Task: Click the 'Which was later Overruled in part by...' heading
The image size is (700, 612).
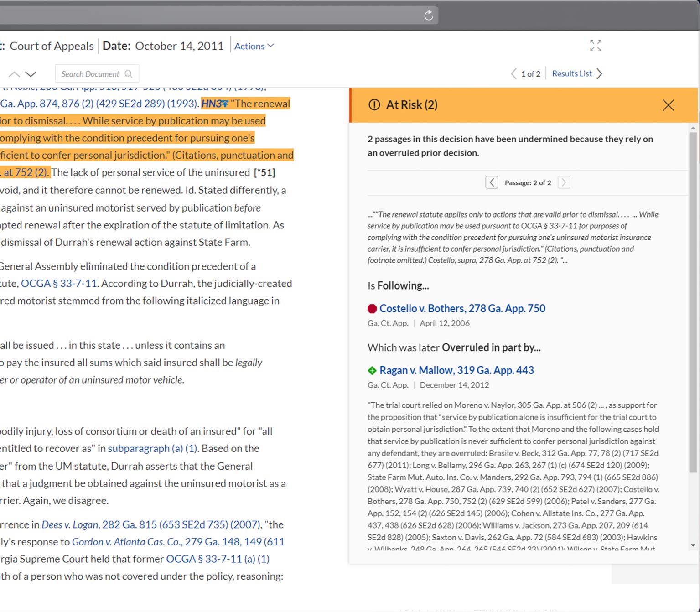Action: 454,347
